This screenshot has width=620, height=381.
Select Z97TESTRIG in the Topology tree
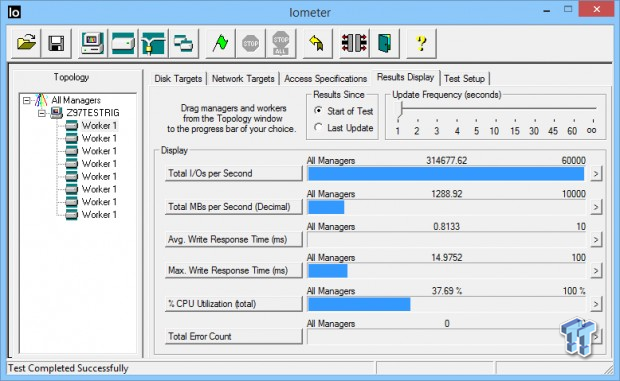(x=93, y=113)
